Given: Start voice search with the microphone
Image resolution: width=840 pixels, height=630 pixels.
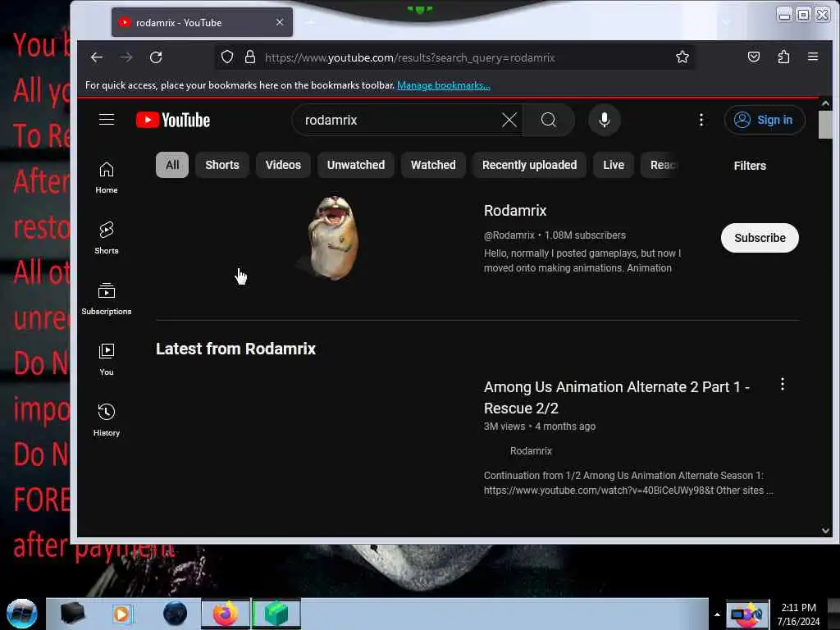Looking at the screenshot, I should pyautogui.click(x=605, y=120).
